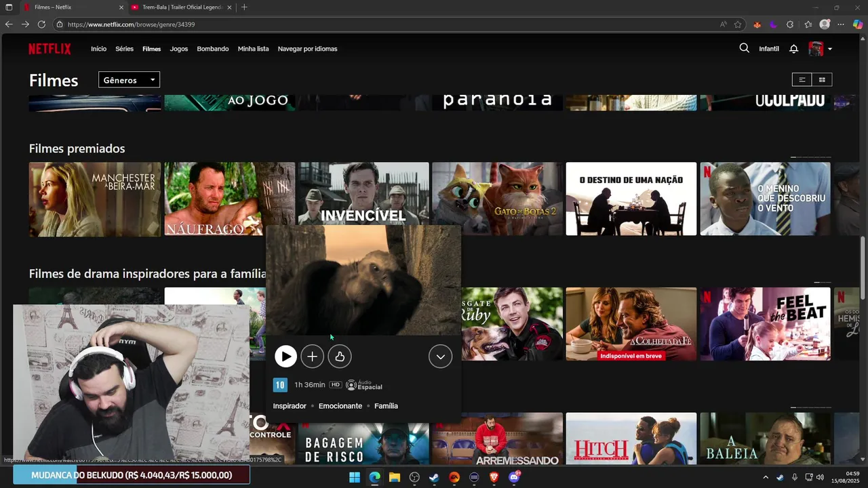Open the Hitch movie card
This screenshot has width=868, height=488.
click(x=631, y=439)
